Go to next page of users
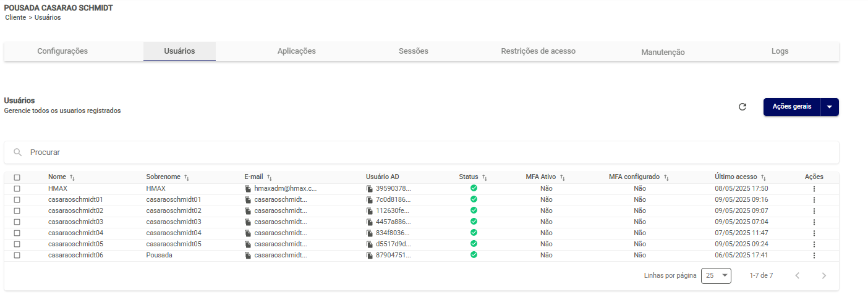 point(823,276)
